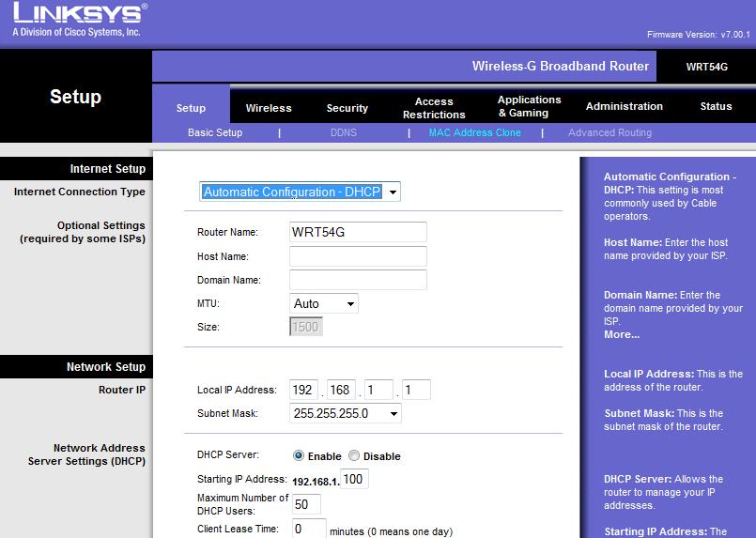Go to the Basic Setup sub-tab
This screenshot has width=756, height=538.
pyautogui.click(x=215, y=132)
